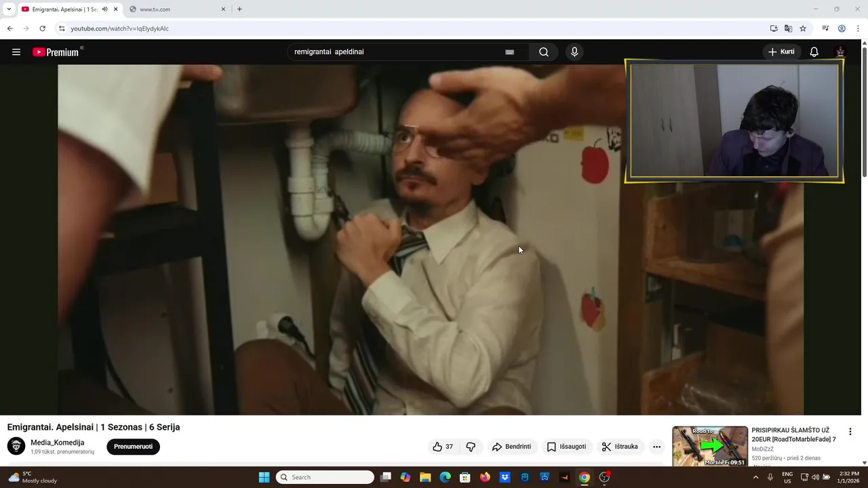Viewport: 868px width, 488px height.
Task: Open Chrome profile icon
Action: click(842, 28)
